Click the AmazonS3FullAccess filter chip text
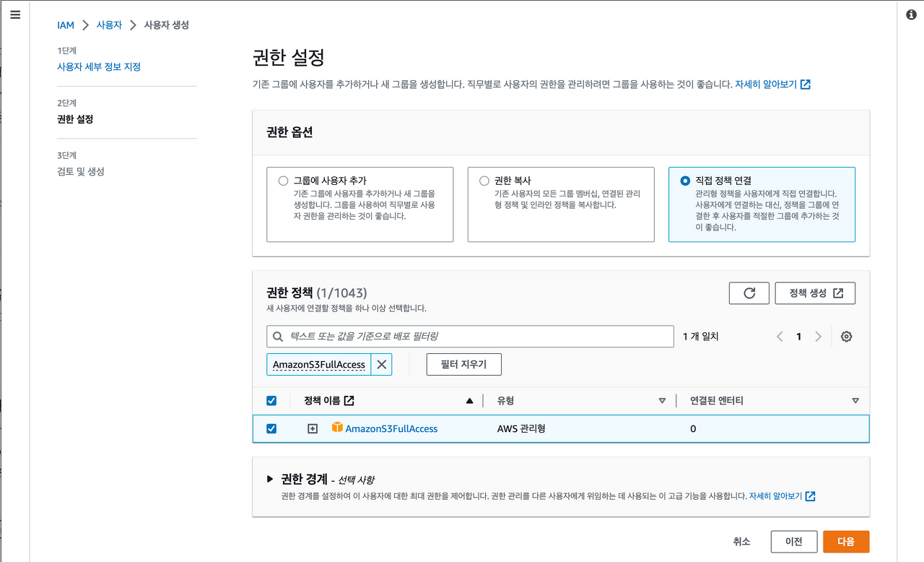 coord(319,365)
